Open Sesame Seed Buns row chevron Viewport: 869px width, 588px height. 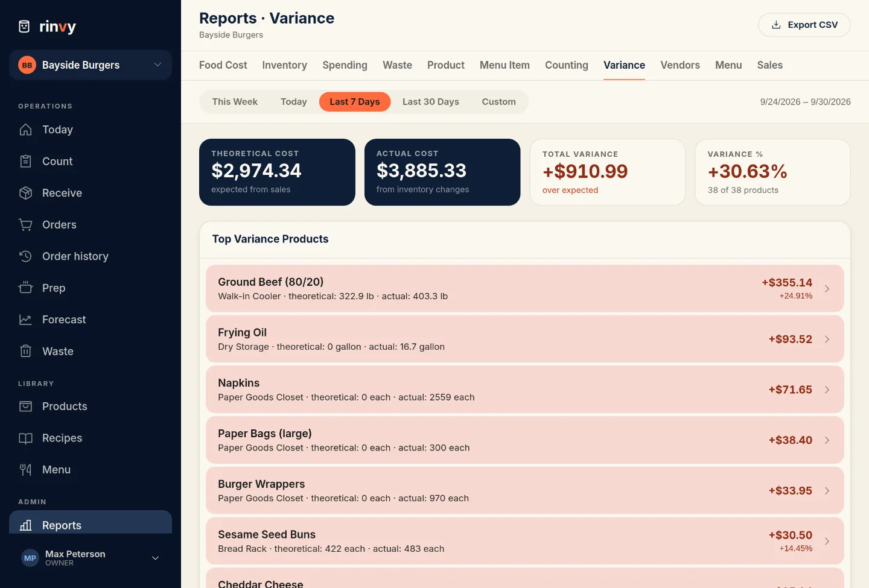pyautogui.click(x=827, y=541)
